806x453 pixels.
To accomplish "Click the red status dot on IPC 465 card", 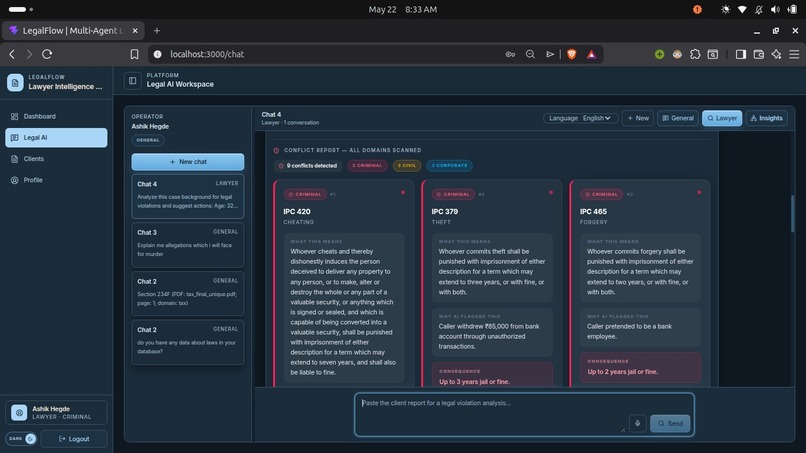I will tap(699, 192).
